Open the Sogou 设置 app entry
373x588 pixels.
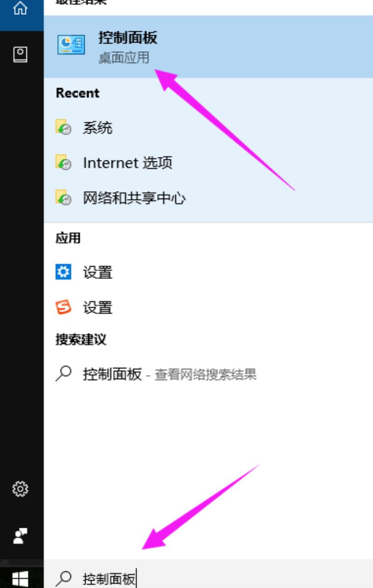pyautogui.click(x=208, y=307)
